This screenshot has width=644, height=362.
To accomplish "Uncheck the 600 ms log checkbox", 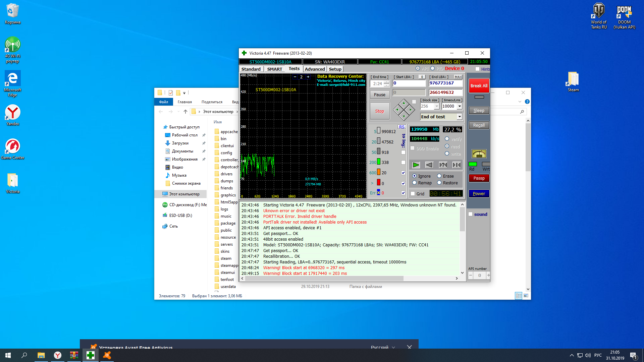I will point(403,173).
